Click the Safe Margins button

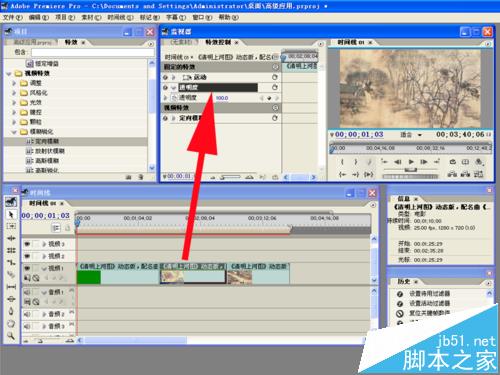465,162
